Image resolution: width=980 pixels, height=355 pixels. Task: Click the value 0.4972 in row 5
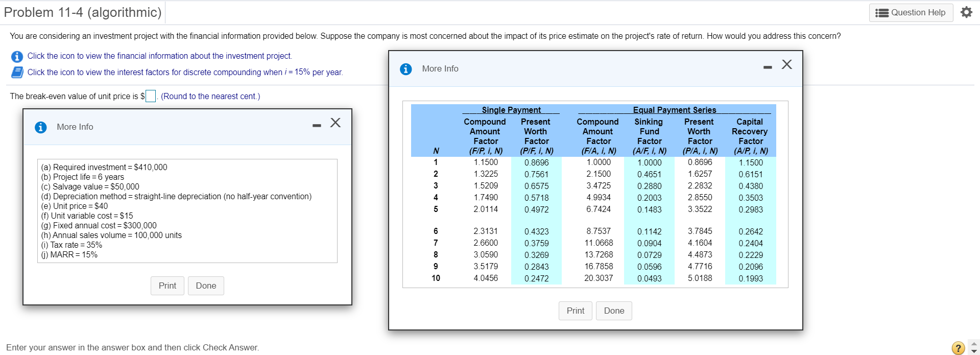click(x=536, y=209)
